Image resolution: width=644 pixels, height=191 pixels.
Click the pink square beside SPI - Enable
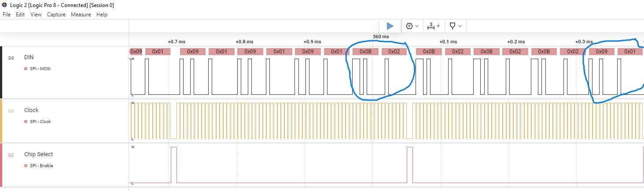pos(26,166)
